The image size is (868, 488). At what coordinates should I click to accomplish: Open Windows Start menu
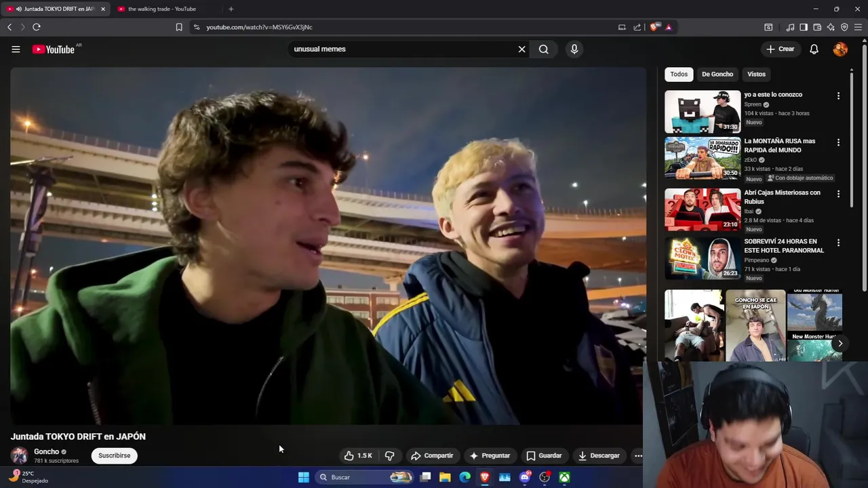(303, 477)
